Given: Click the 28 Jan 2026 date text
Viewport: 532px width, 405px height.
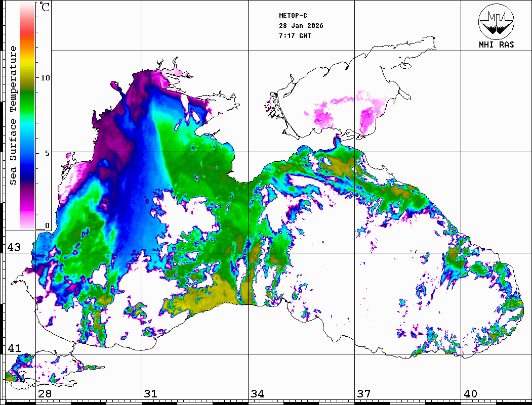Looking at the screenshot, I should pos(301,26).
